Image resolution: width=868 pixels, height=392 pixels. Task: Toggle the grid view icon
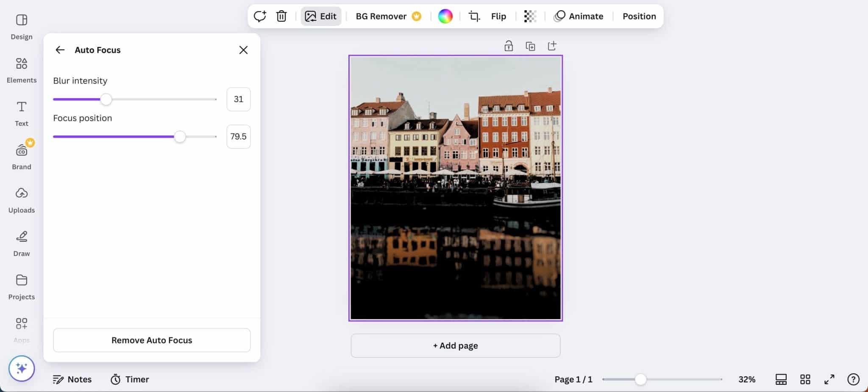[x=805, y=379]
